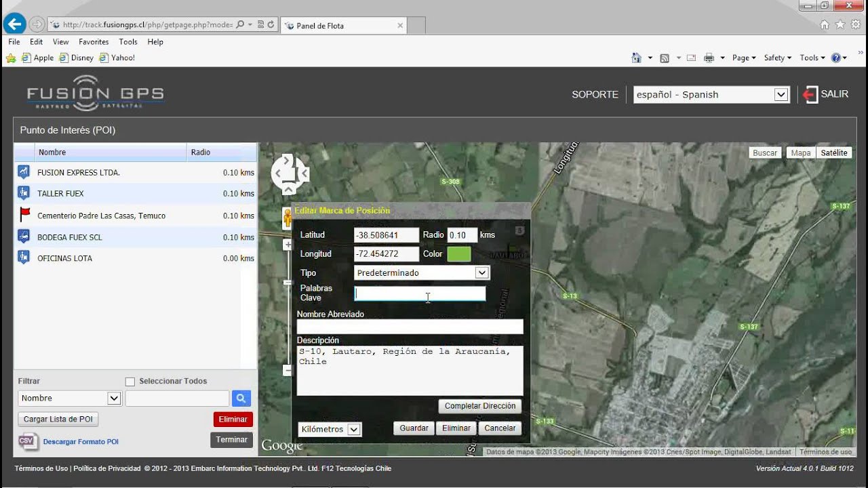The image size is (868, 488).
Task: Switch map to Mapa view
Action: coord(800,152)
